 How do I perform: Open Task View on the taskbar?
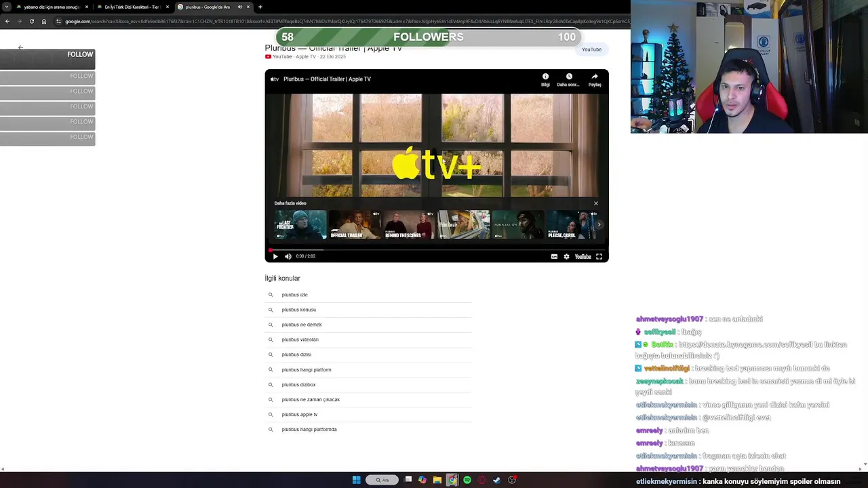(x=408, y=480)
